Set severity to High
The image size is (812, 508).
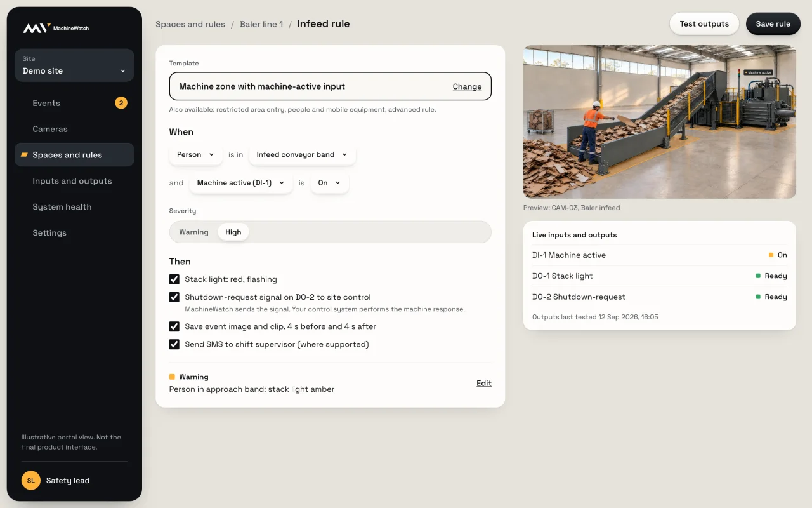click(233, 232)
